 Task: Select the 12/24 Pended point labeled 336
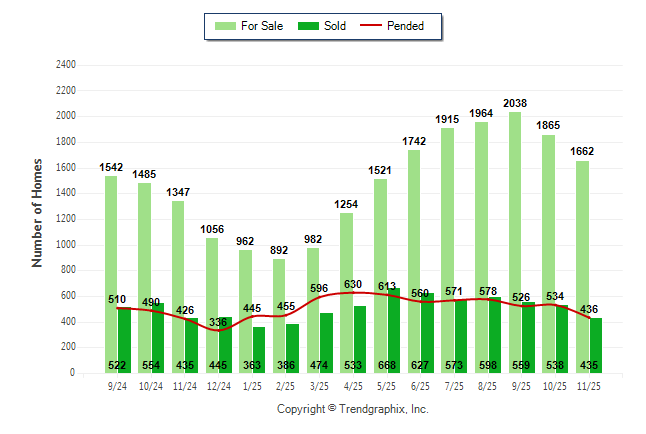[218, 330]
